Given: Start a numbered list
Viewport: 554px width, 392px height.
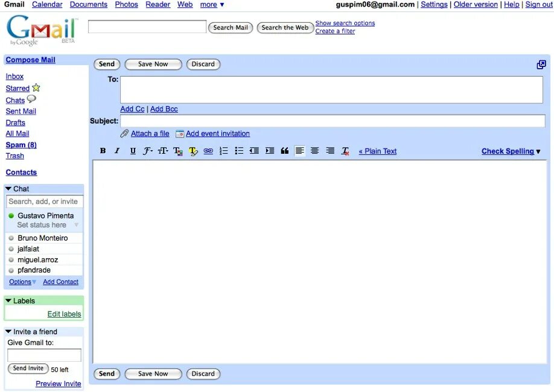Looking at the screenshot, I should click(x=224, y=151).
